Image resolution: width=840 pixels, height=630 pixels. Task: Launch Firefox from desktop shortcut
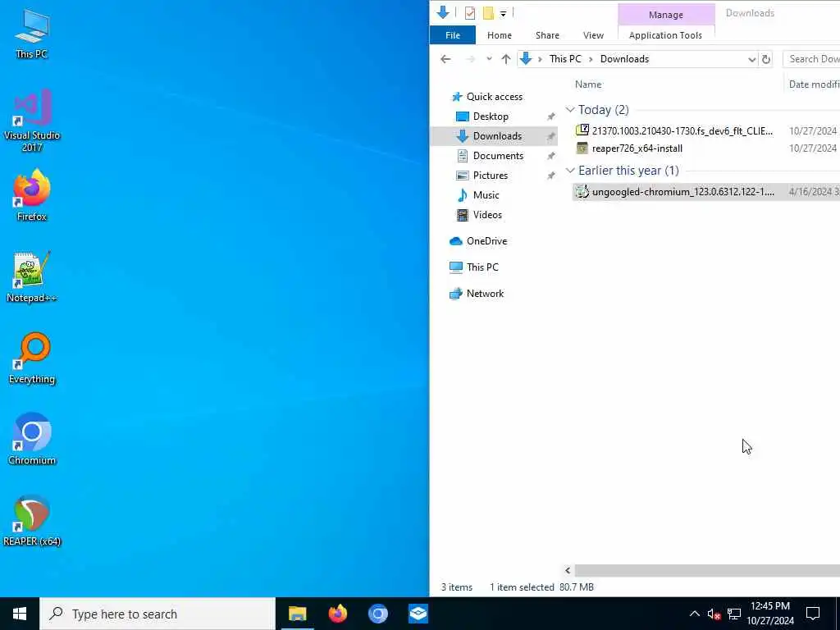(x=32, y=195)
